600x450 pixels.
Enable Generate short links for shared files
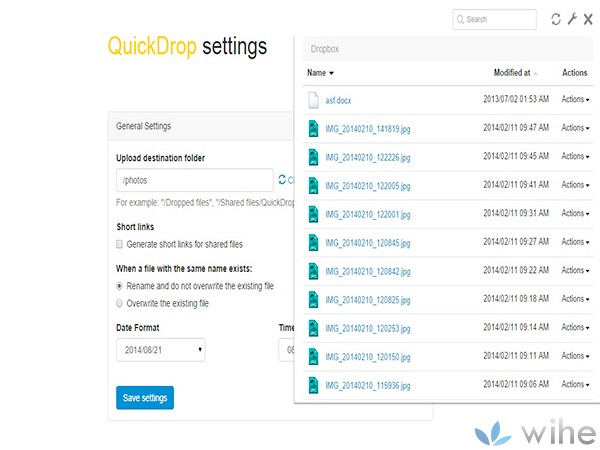[119, 244]
